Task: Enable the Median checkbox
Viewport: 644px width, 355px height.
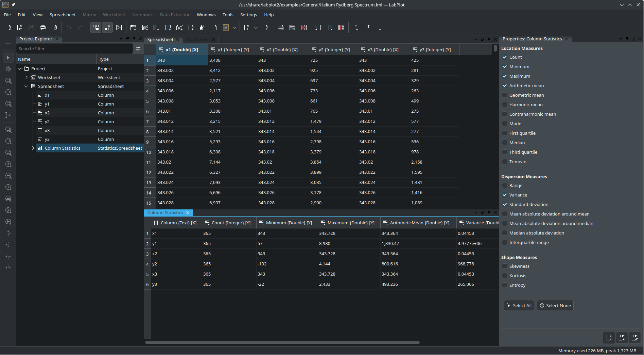Action: pyautogui.click(x=505, y=143)
